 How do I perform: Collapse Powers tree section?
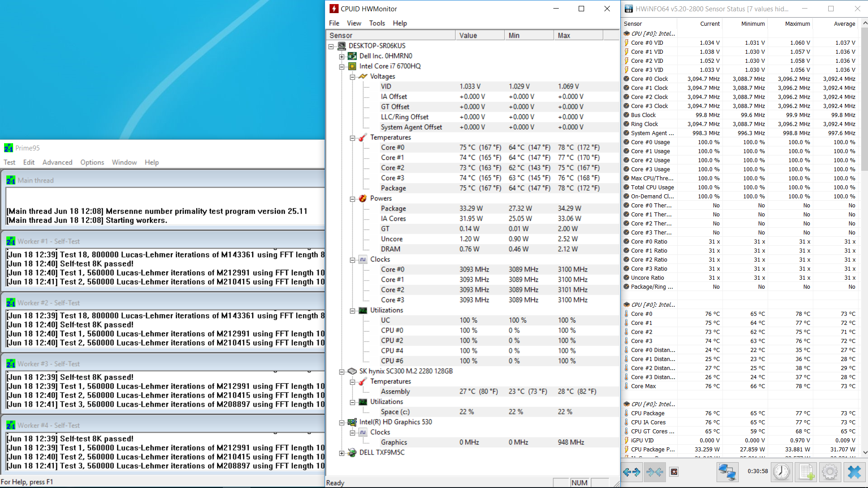(x=353, y=199)
